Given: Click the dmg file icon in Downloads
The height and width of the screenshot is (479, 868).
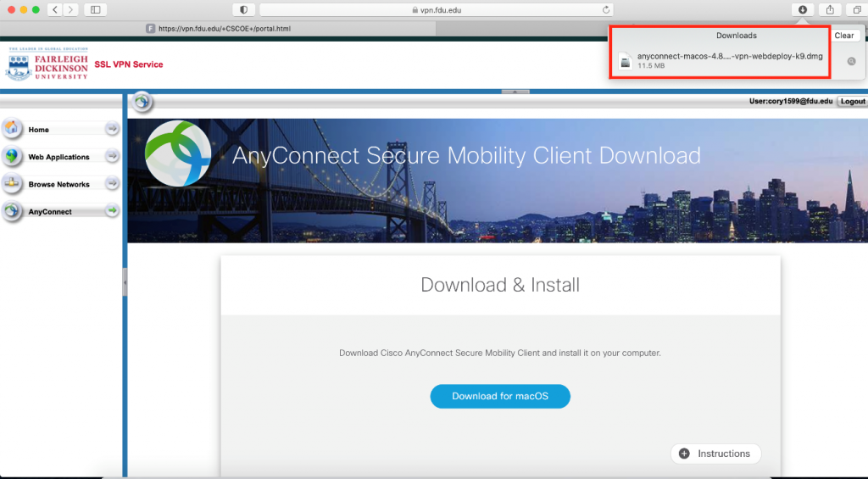Looking at the screenshot, I should [625, 61].
